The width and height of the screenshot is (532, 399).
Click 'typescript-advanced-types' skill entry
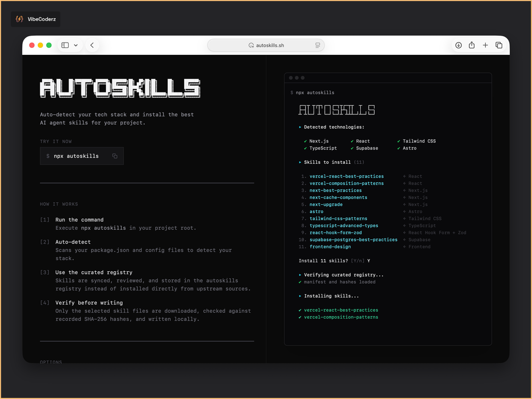click(344, 226)
